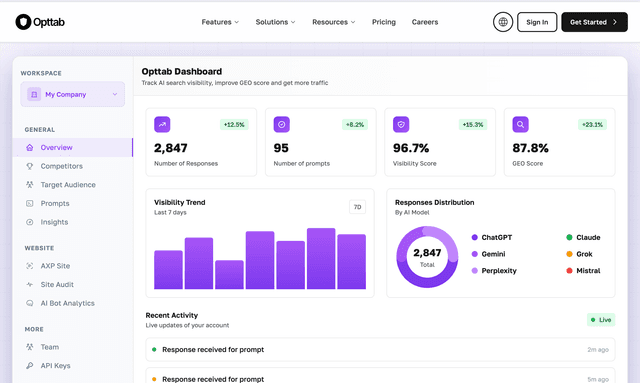This screenshot has height=383, width=640.
Task: Expand the Features menu
Action: click(x=220, y=22)
